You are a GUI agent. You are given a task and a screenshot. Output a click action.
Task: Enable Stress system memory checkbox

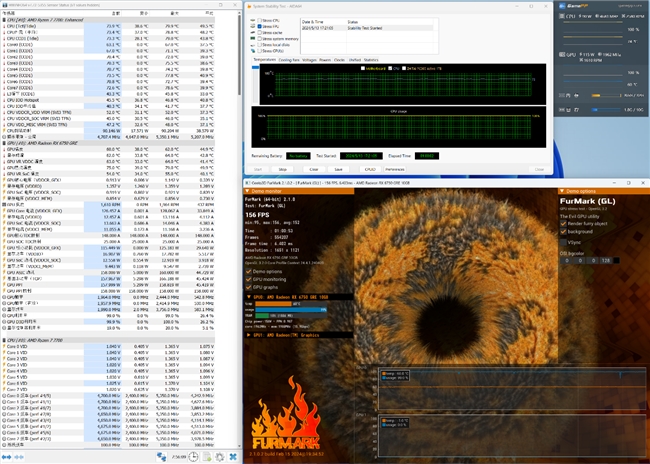pos(260,39)
